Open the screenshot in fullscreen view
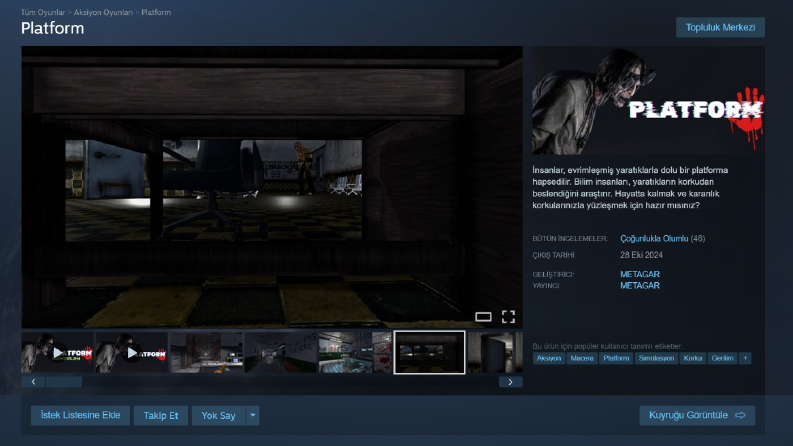The width and height of the screenshot is (793, 446). point(508,317)
